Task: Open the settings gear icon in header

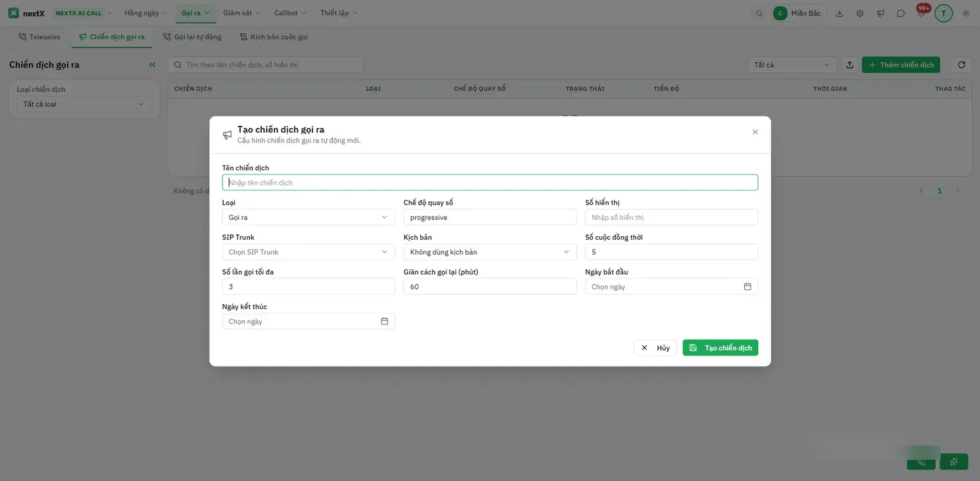Action: (x=860, y=13)
